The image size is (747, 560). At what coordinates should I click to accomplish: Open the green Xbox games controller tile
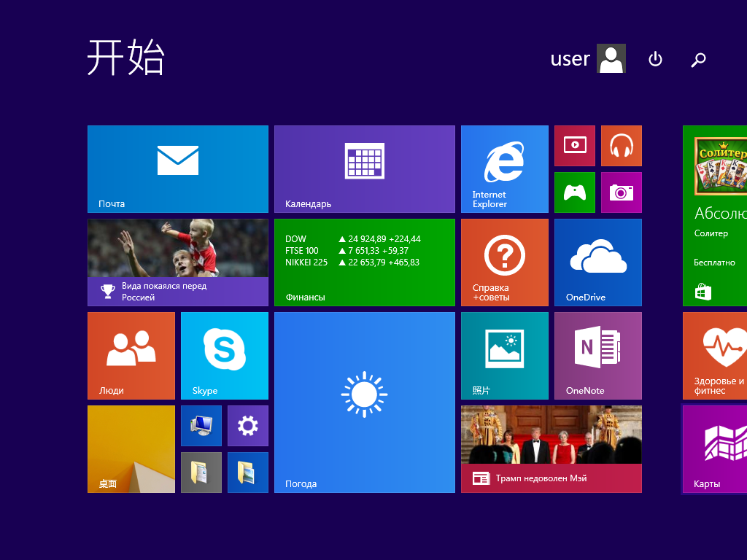coord(574,192)
